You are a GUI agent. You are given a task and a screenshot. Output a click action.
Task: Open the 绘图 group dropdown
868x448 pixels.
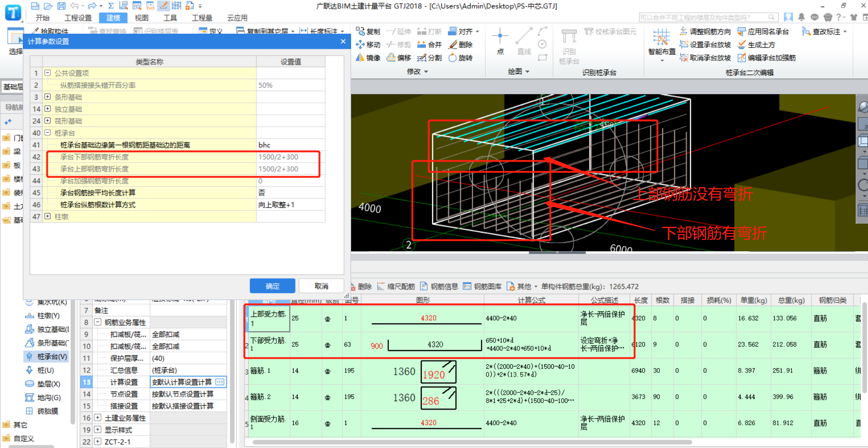point(519,71)
